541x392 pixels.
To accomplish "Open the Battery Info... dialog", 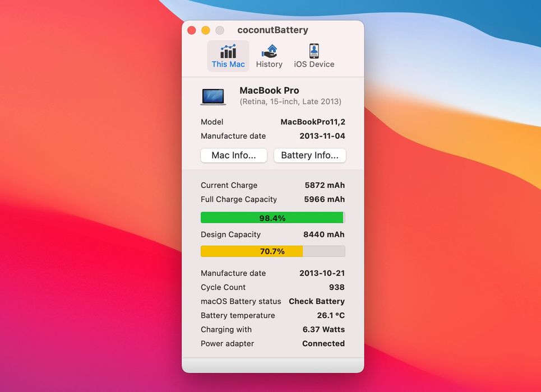I will (x=310, y=155).
